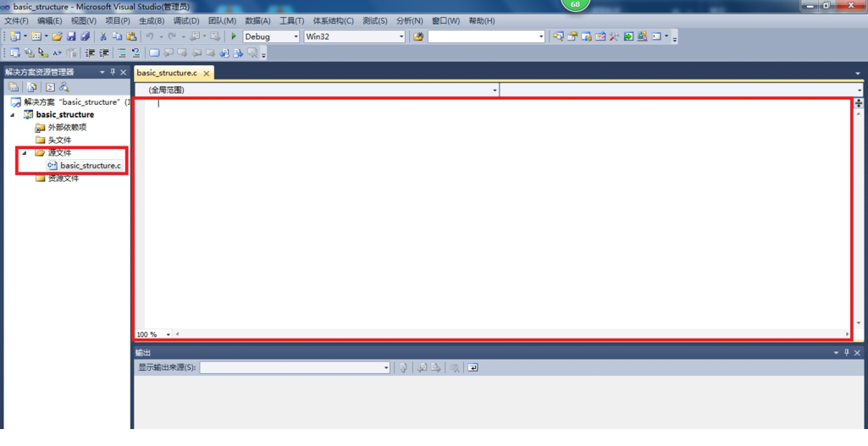The width and height of the screenshot is (868, 446).
Task: Collapse the basic_structure project node arrow
Action: pyautogui.click(x=12, y=114)
